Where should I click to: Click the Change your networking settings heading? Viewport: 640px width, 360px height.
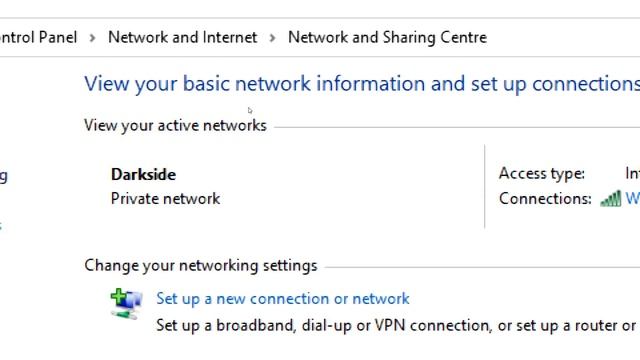coord(200,266)
